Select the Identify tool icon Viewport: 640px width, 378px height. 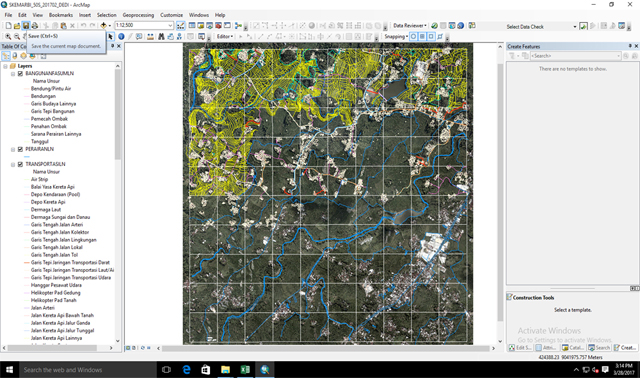121,36
